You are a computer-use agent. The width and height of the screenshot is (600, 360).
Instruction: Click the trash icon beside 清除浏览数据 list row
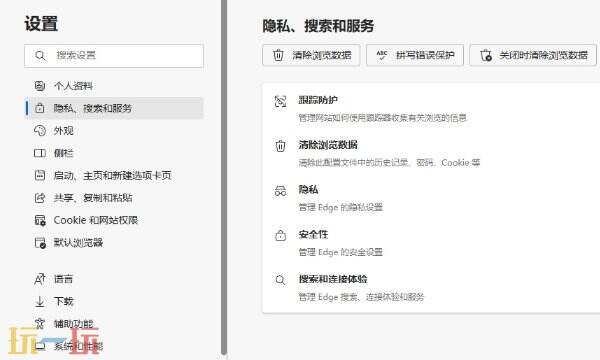(280, 146)
